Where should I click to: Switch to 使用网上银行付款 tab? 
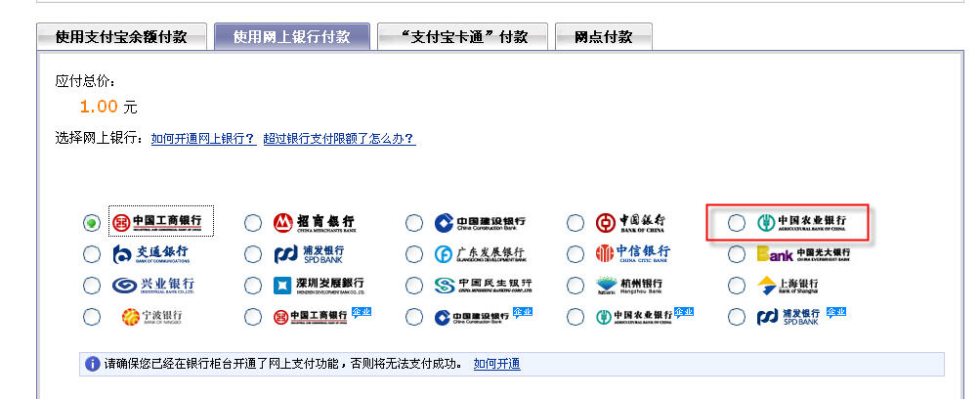[292, 36]
